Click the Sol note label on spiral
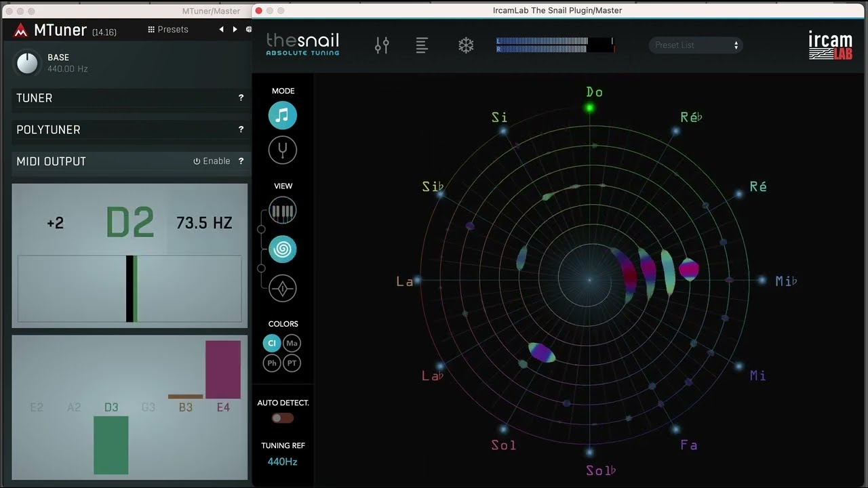Viewport: 868px width, 488px height. point(504,445)
